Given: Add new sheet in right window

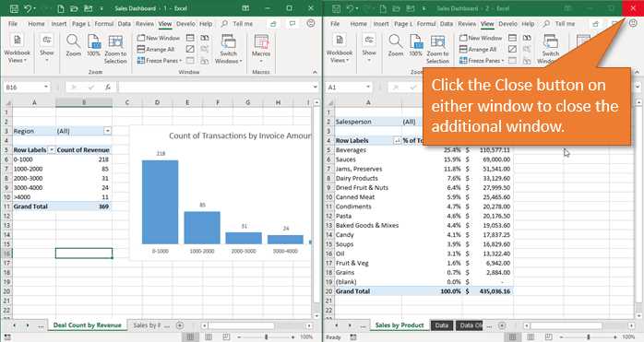Looking at the screenshot, I should (x=502, y=325).
